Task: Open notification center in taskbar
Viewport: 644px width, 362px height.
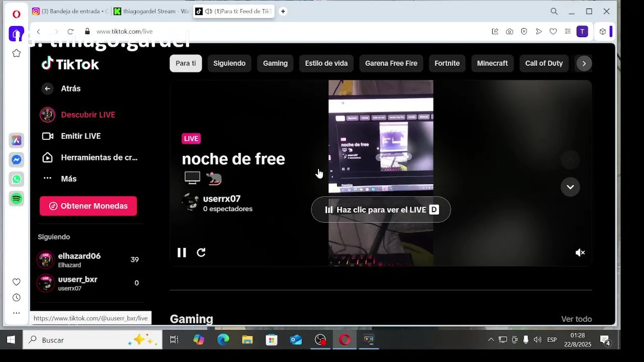Action: [x=605, y=340]
